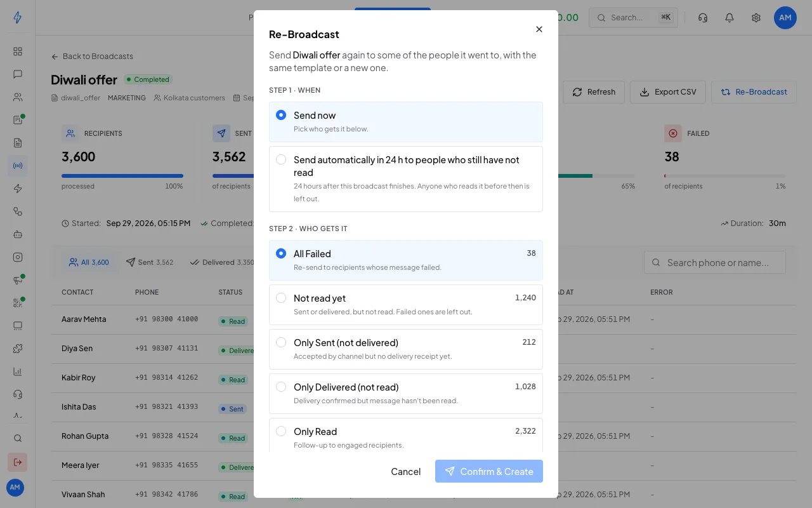This screenshot has height=508, width=812.
Task: Click the red logout icon in sidebar
Action: coord(18,462)
